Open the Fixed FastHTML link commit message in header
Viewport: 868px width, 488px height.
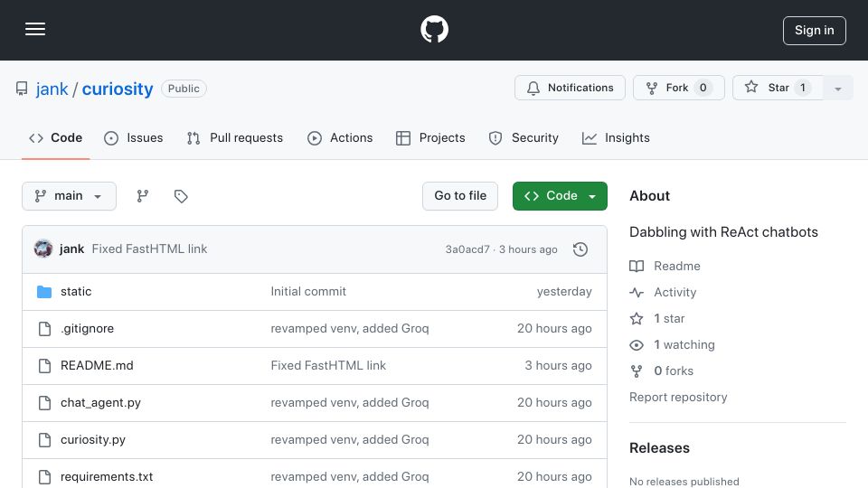(x=149, y=249)
